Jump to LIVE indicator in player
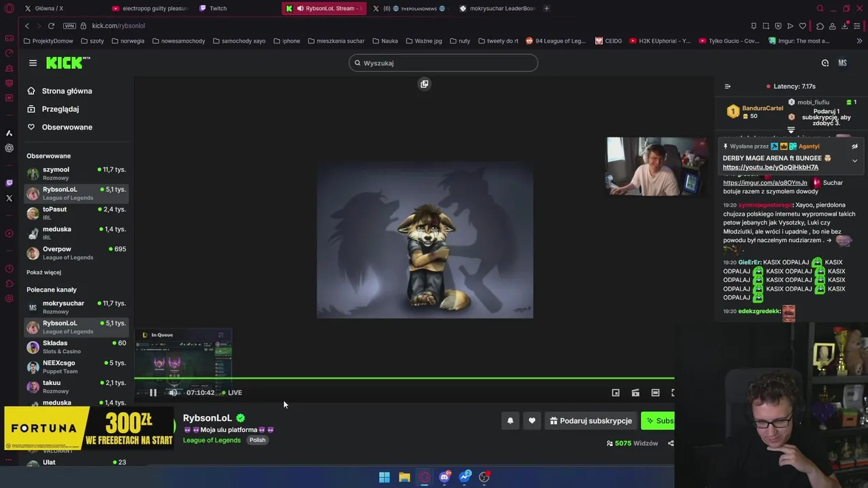Image resolution: width=868 pixels, height=488 pixels. (232, 392)
